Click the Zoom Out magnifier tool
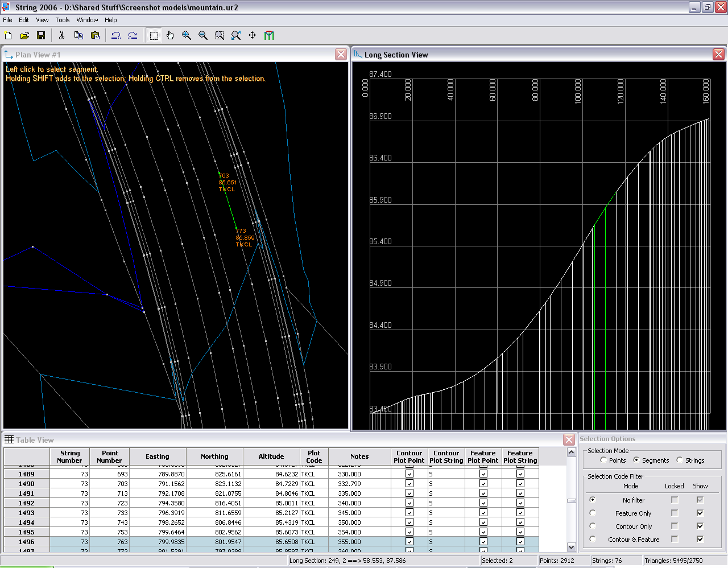 [203, 35]
